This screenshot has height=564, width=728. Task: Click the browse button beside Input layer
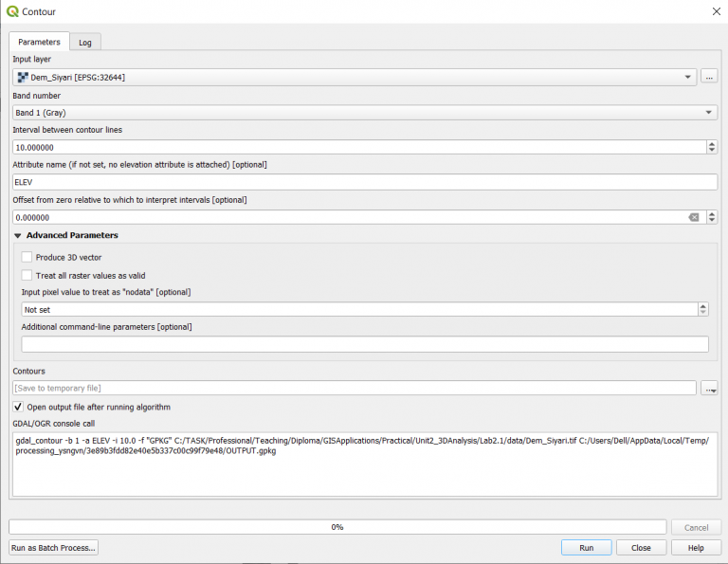click(709, 77)
